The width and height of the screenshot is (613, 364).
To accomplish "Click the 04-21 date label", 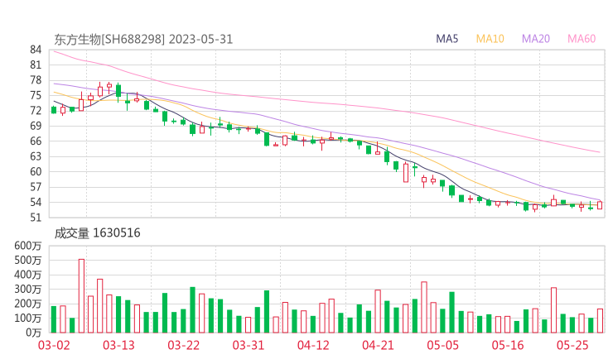I will [378, 345].
